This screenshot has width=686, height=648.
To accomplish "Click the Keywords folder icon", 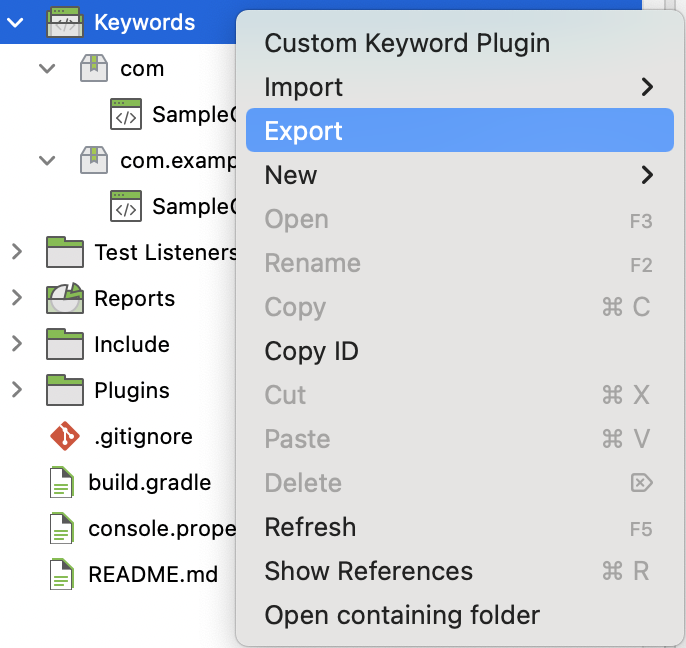I will tap(64, 22).
